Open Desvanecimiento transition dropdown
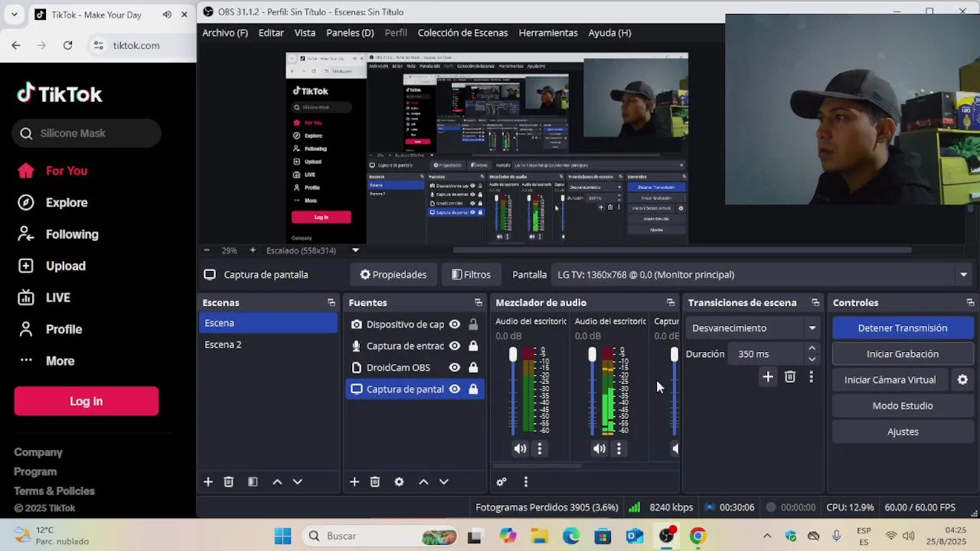Viewport: 980px width, 551px height. point(753,328)
